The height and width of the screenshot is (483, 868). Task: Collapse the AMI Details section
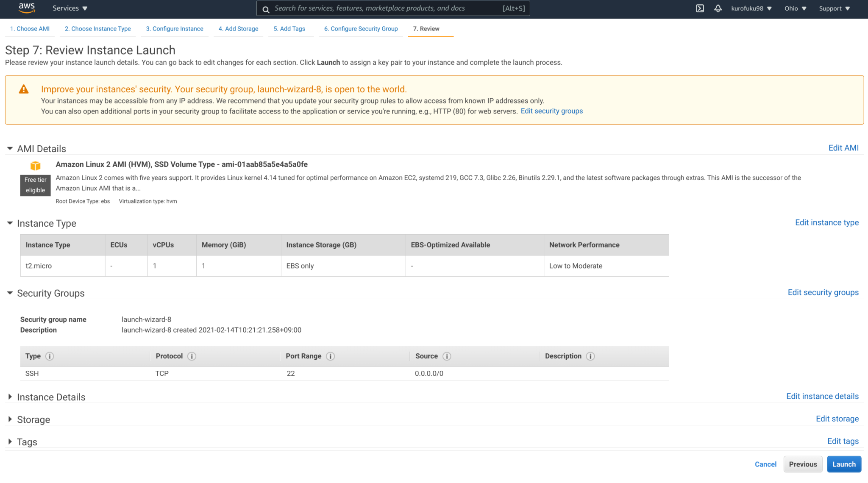coord(9,148)
